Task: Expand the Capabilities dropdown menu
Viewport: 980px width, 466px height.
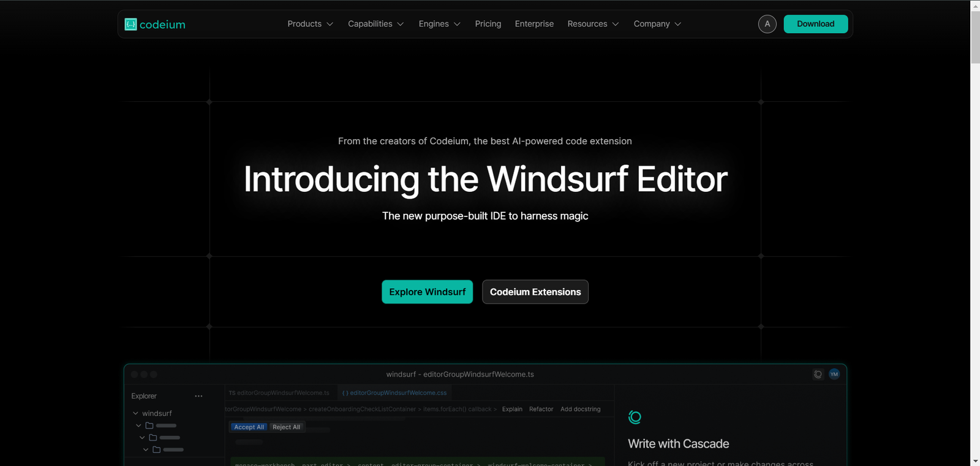Action: click(x=375, y=24)
